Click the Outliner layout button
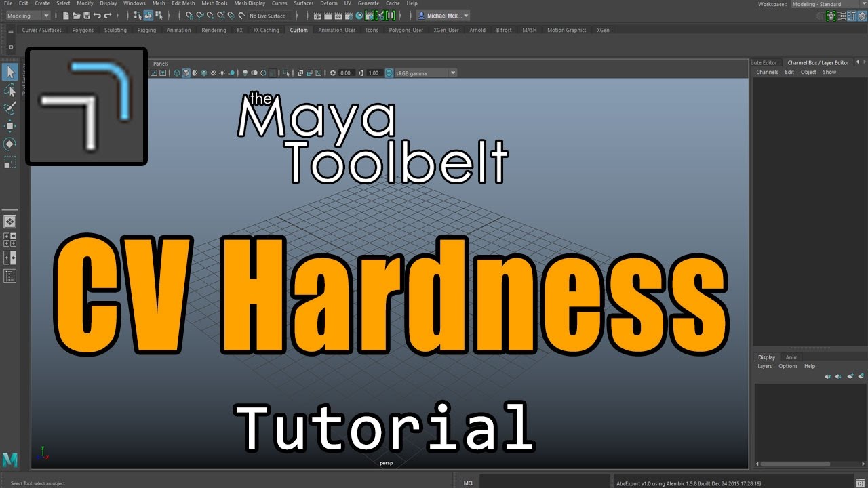 [10, 275]
